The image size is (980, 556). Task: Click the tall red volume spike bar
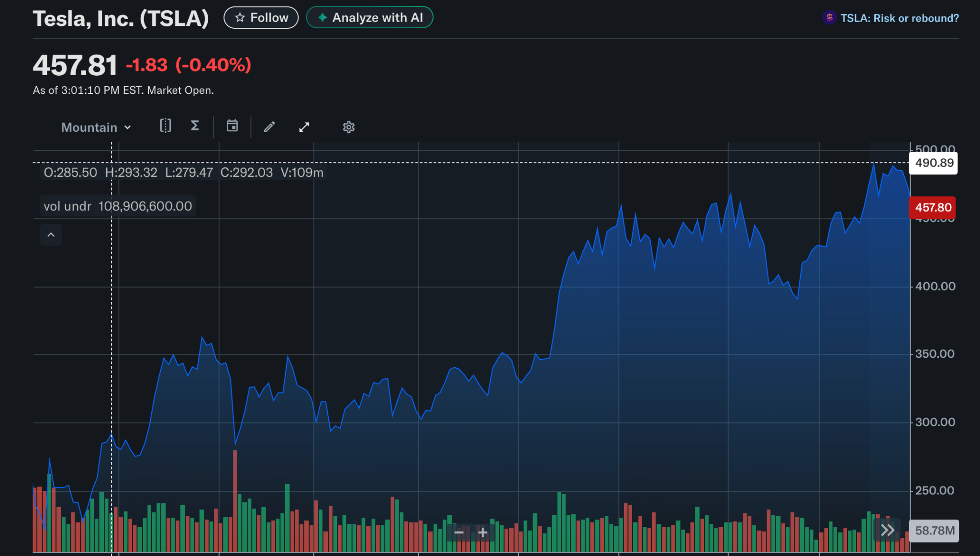[235, 500]
